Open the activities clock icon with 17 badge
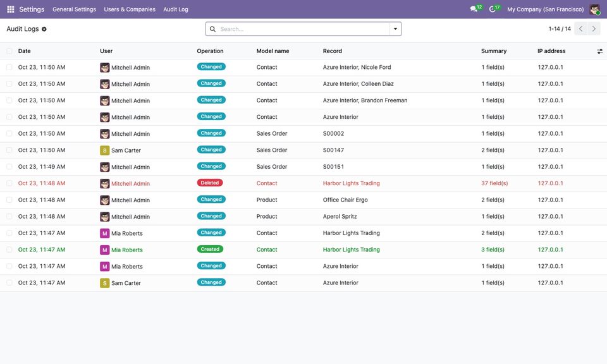 click(x=492, y=9)
